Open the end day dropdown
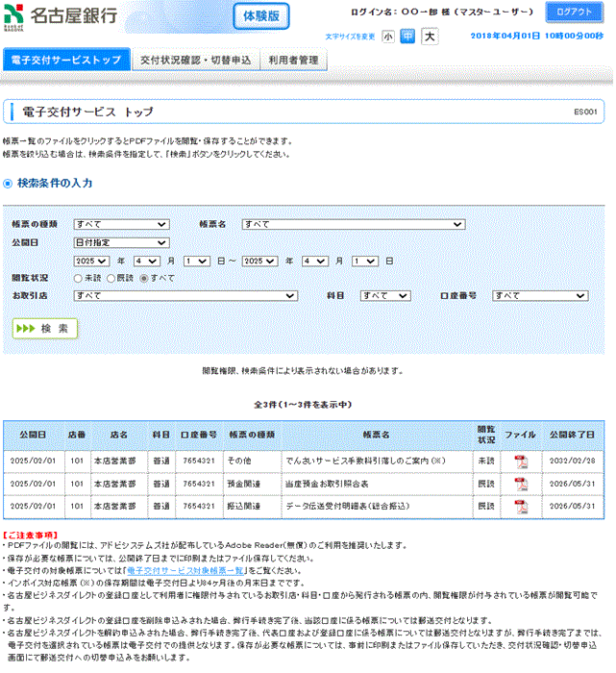616x673 pixels. [x=365, y=262]
